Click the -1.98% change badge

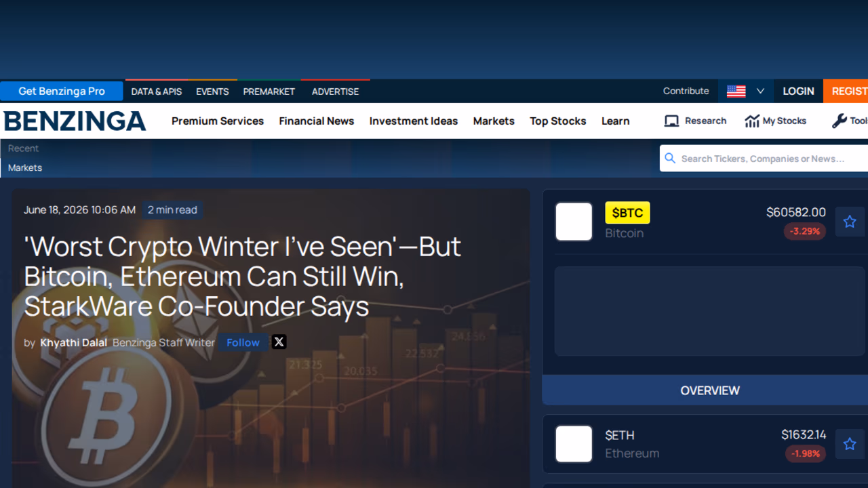pyautogui.click(x=806, y=453)
